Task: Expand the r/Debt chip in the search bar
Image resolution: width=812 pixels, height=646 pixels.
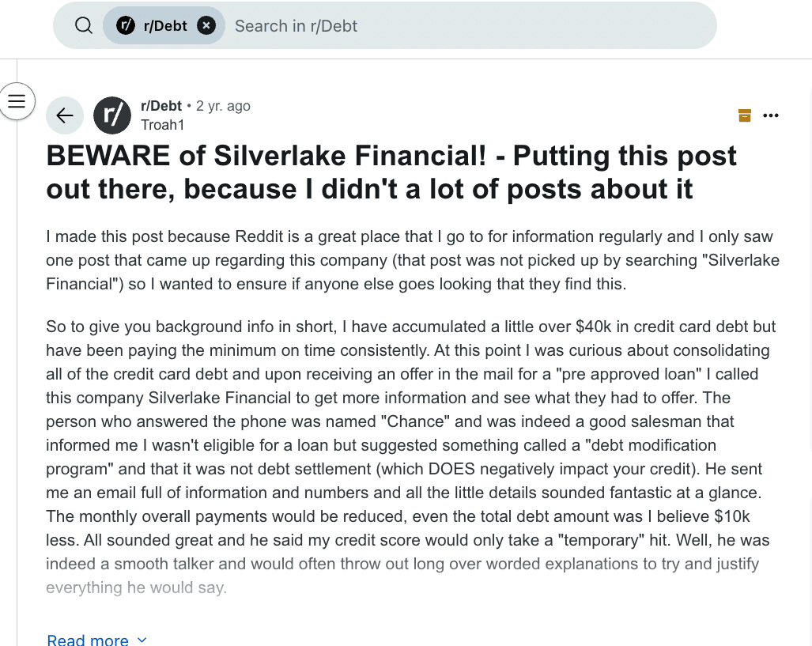Action: point(164,25)
